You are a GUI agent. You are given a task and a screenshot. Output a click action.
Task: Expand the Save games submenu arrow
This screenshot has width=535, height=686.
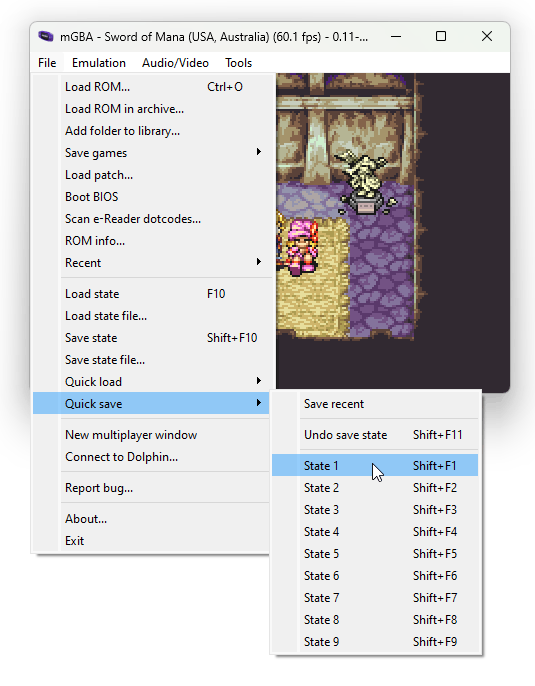259,152
